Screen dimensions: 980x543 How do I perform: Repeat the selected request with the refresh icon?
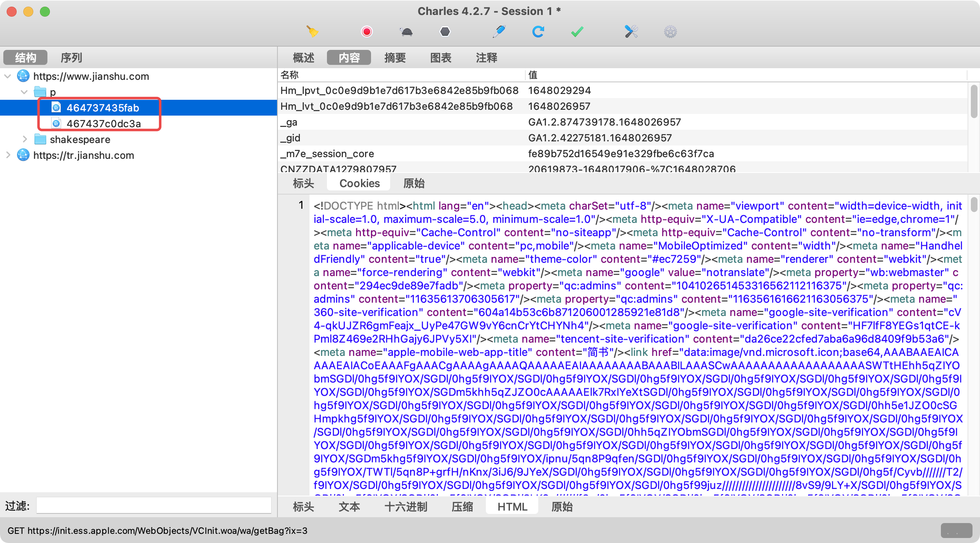(x=538, y=32)
